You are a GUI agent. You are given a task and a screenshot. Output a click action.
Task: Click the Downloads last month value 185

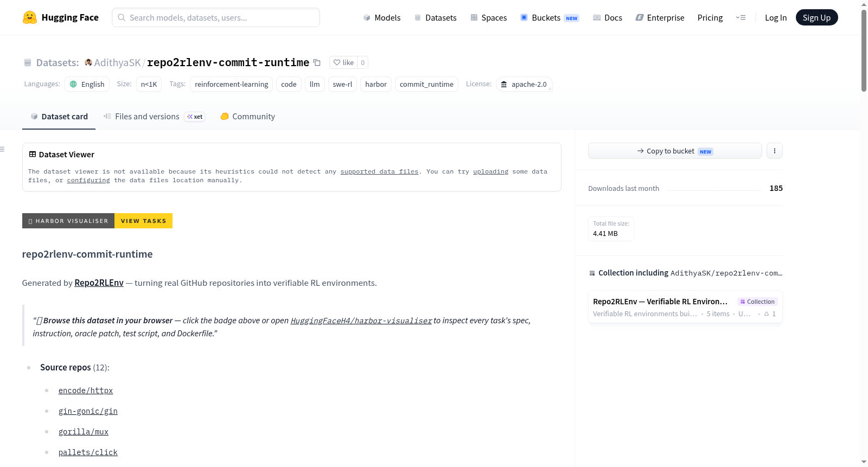[x=776, y=188]
